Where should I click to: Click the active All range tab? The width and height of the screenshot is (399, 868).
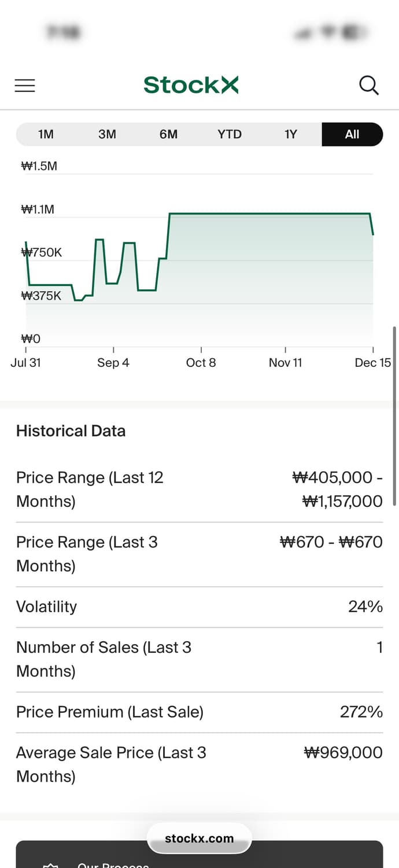352,134
